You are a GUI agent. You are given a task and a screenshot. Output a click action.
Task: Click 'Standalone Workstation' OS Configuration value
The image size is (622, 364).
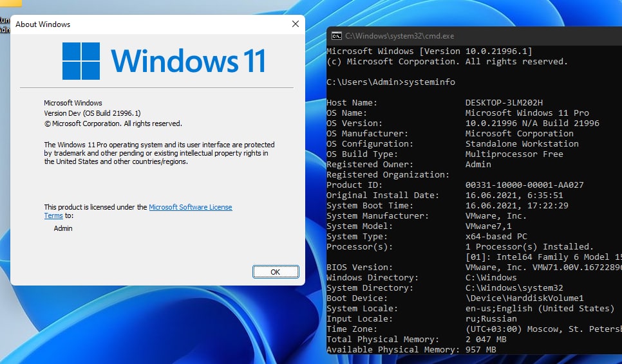tap(522, 144)
